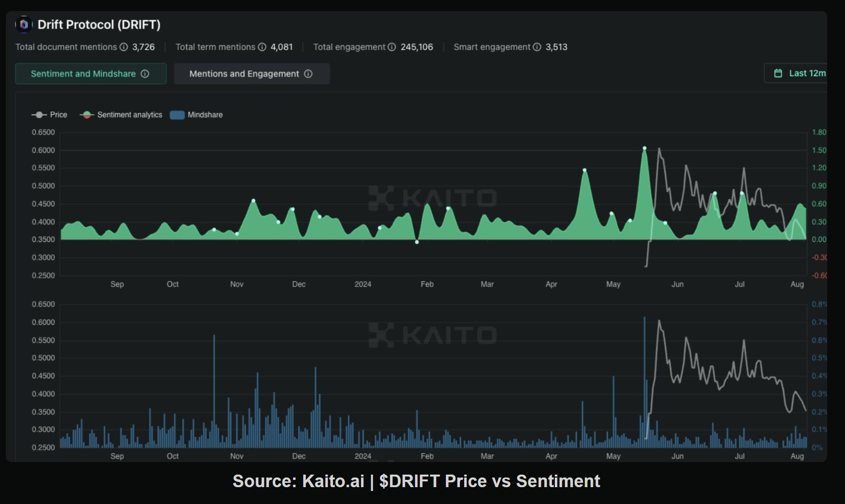Open the Last 12m date range selector
This screenshot has height=504, width=845.
coord(795,73)
